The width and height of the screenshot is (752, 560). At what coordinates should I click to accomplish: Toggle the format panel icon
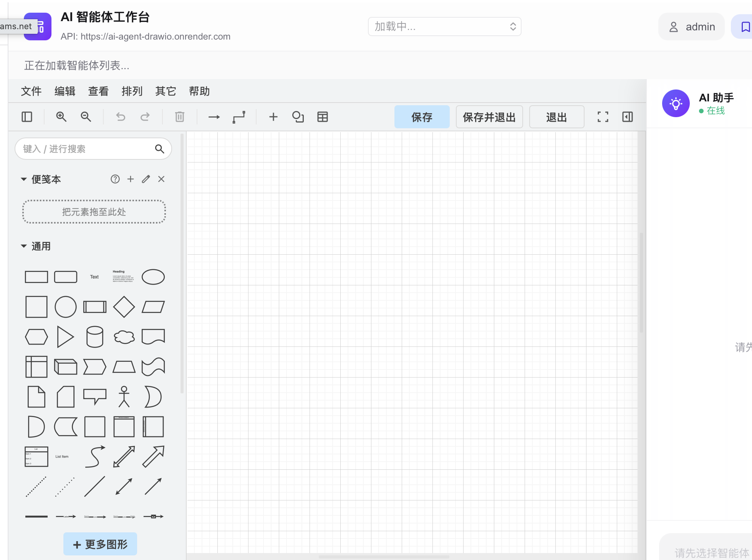(x=628, y=117)
